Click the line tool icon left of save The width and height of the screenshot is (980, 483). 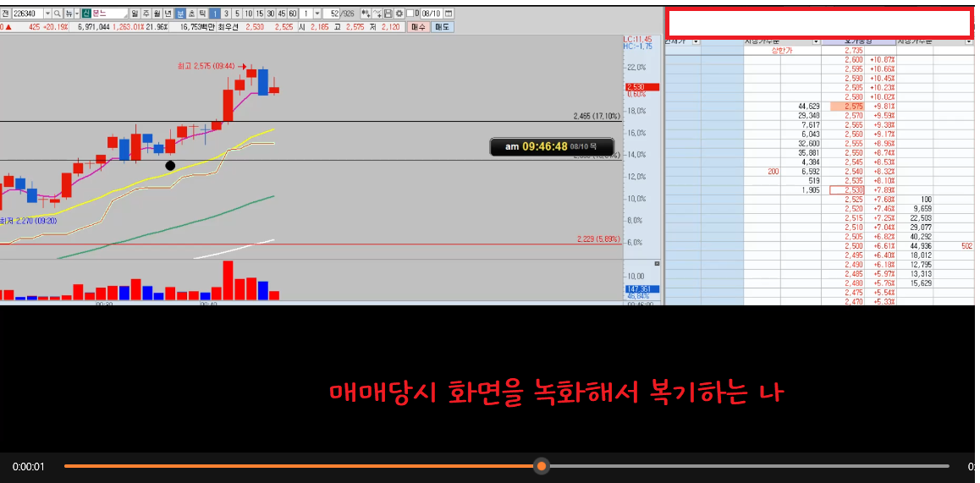[x=377, y=14]
